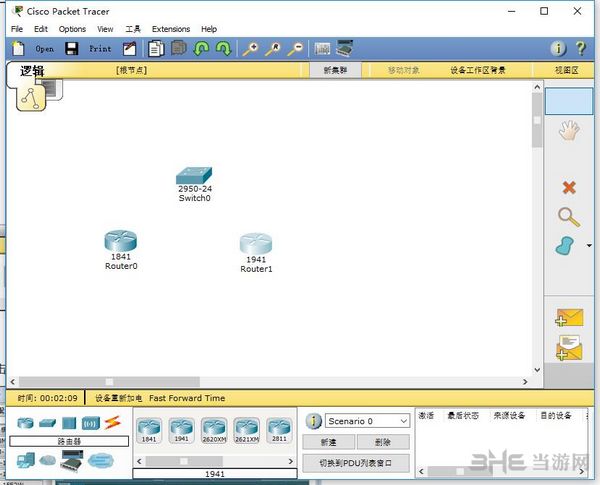Open the File menu
The height and width of the screenshot is (485, 600).
17,29
